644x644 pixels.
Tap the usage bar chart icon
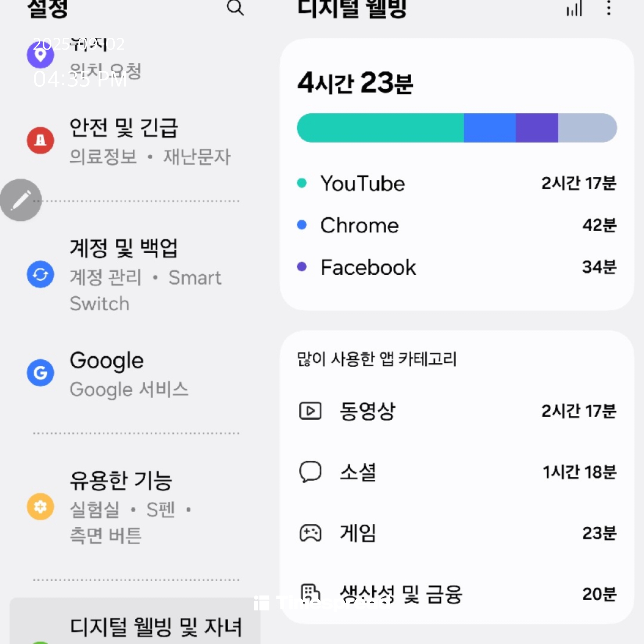pos(574,8)
